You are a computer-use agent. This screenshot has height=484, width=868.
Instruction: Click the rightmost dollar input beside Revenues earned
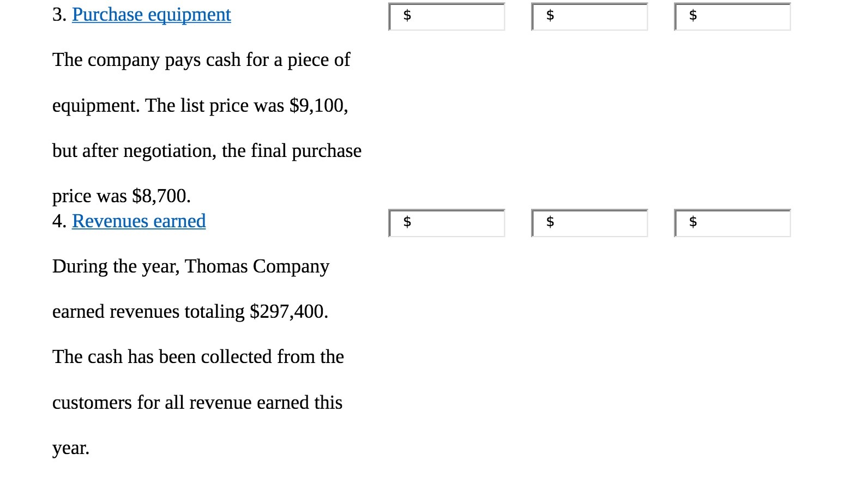click(x=732, y=222)
